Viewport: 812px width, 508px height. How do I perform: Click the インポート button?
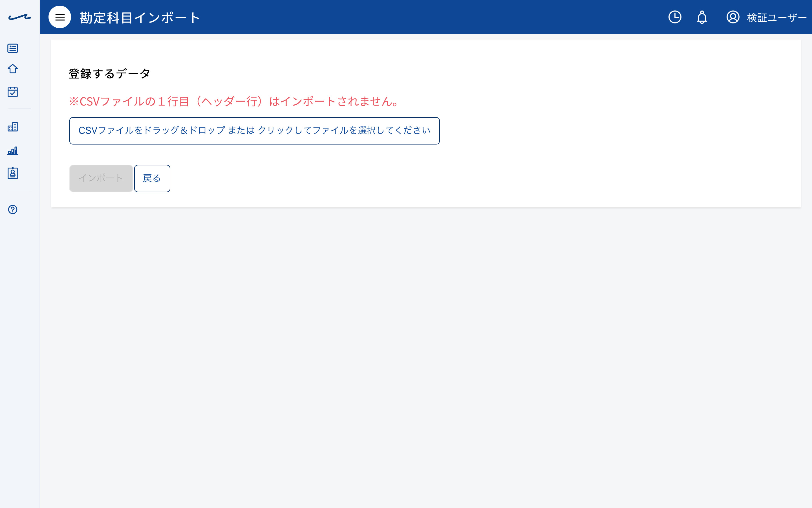(101, 178)
